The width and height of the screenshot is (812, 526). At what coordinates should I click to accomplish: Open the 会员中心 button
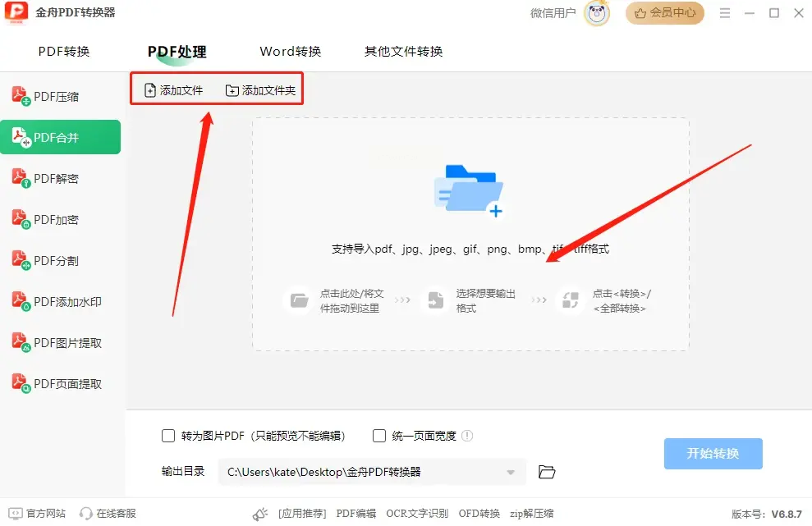[665, 13]
